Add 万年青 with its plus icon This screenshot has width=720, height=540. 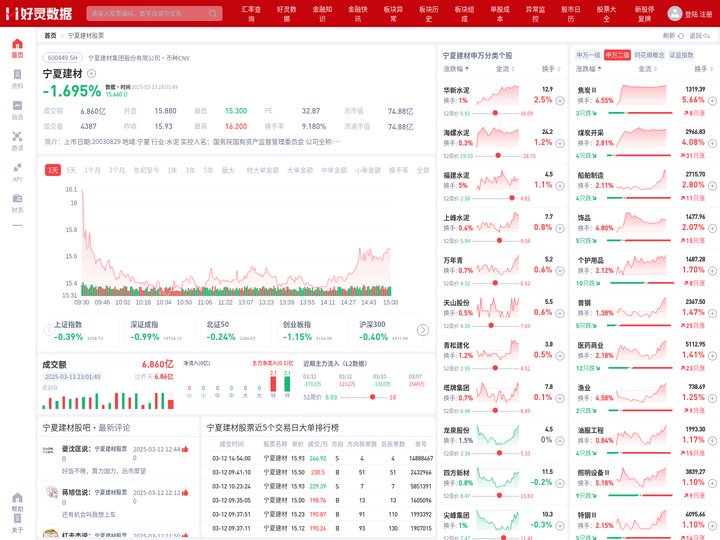560,271
